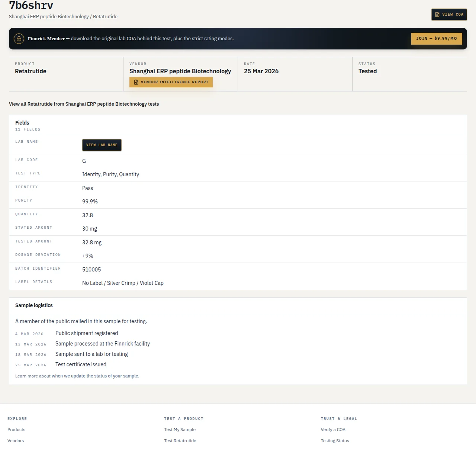Select the Retatrutide product name
Screen dimensions: 476x450
(30, 71)
